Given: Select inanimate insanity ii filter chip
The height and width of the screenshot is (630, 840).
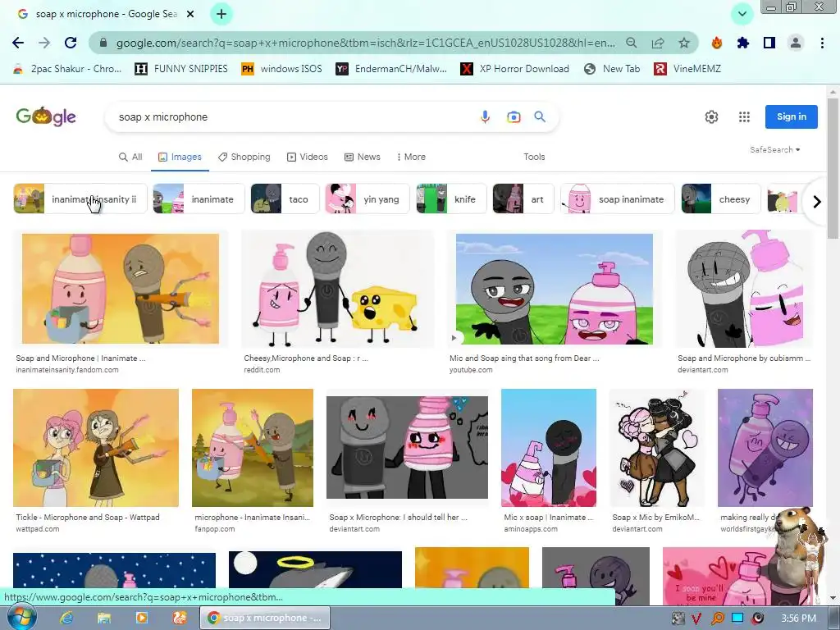Looking at the screenshot, I should click(x=80, y=199).
